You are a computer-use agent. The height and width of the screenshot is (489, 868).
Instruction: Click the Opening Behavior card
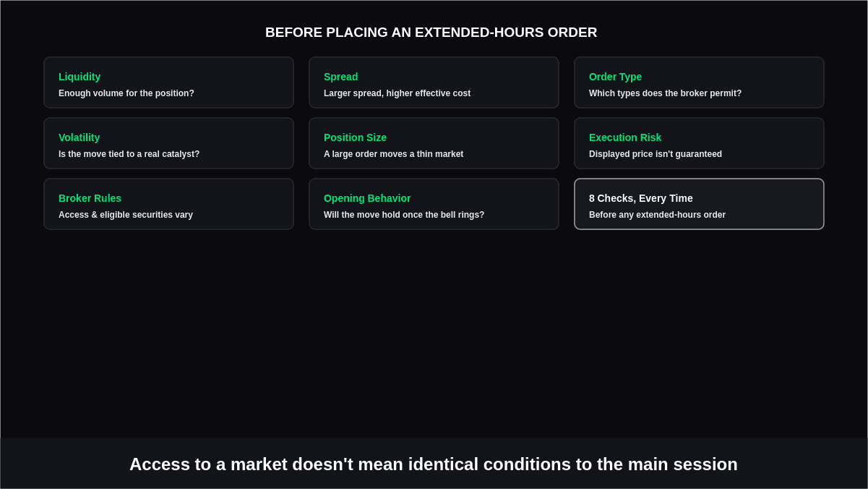pyautogui.click(x=434, y=204)
